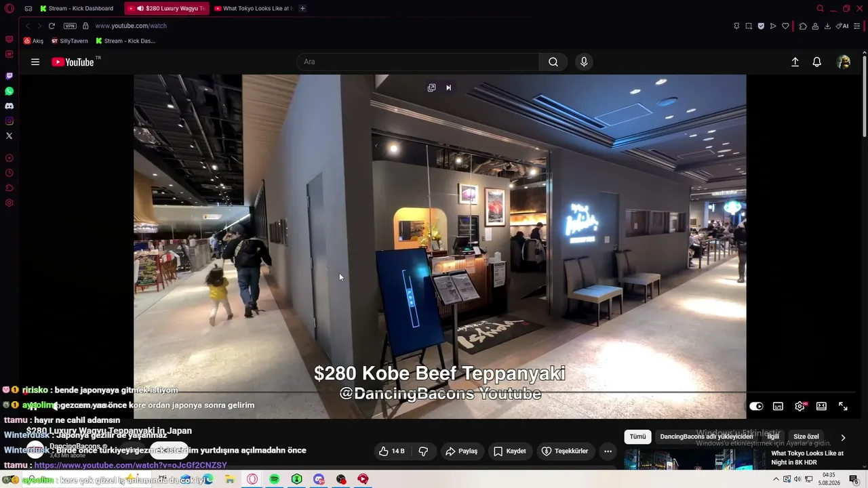Click the Opera menu logo
The height and width of the screenshot is (488, 868).
(9, 8)
